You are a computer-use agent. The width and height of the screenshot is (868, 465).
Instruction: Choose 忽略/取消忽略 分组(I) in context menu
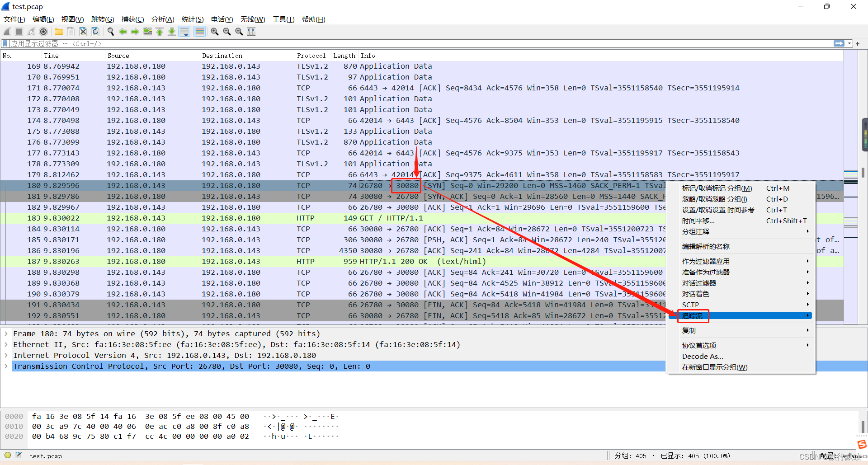tap(741, 199)
